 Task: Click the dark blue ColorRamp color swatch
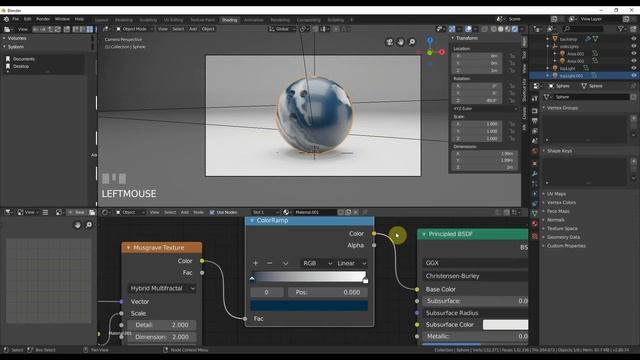(x=309, y=306)
